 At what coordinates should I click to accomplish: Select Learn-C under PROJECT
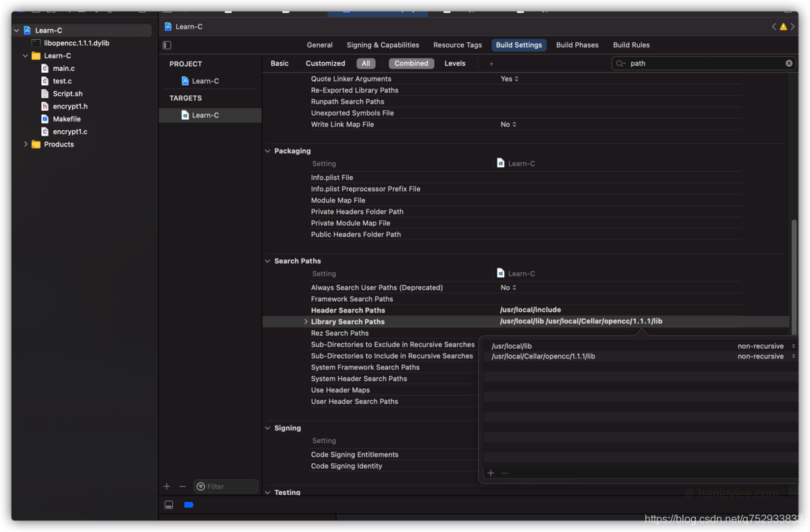200,81
